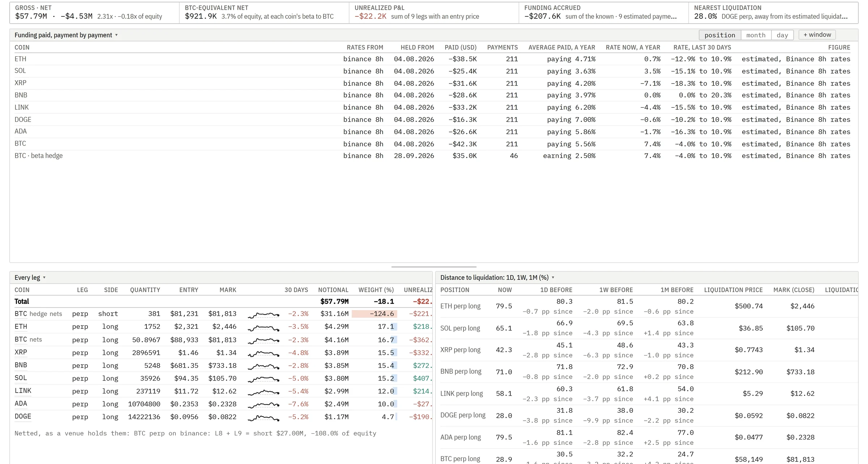Click the 'Netted, as a venue holds them' footnote
Viewport: 868px width, 464px height.
[x=195, y=433]
